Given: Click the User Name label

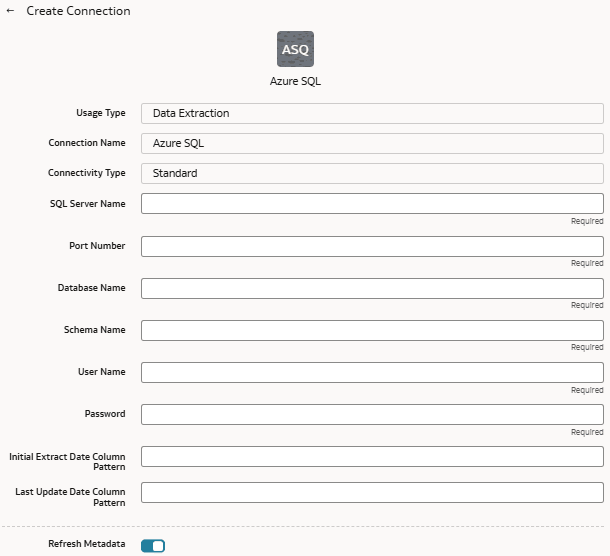Looking at the screenshot, I should pos(102,372).
